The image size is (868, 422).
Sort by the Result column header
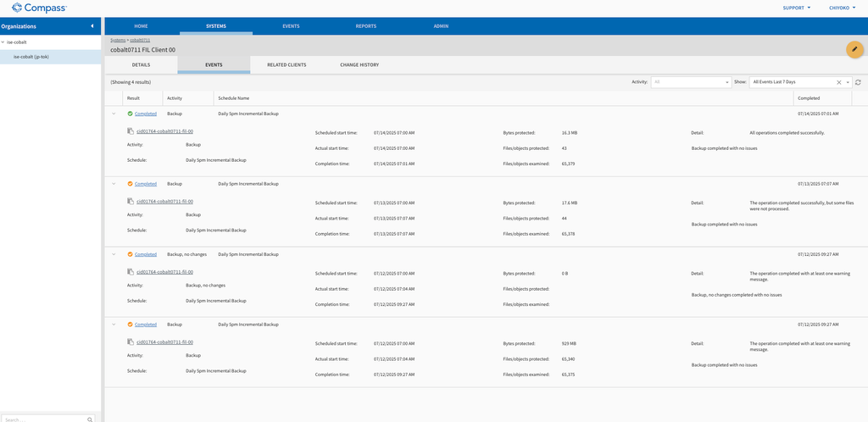pos(133,98)
